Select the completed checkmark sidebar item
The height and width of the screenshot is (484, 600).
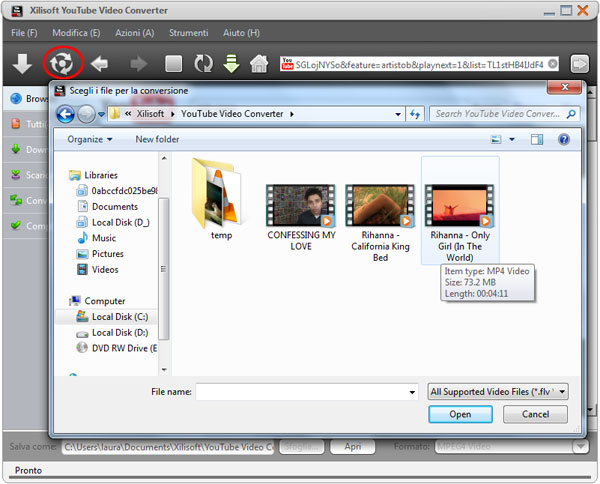point(26,226)
